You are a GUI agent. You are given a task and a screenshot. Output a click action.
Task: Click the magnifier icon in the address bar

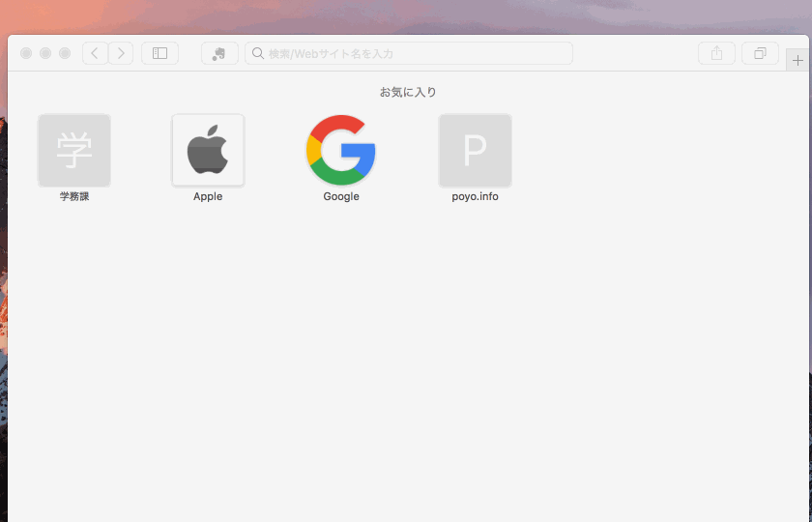click(258, 53)
